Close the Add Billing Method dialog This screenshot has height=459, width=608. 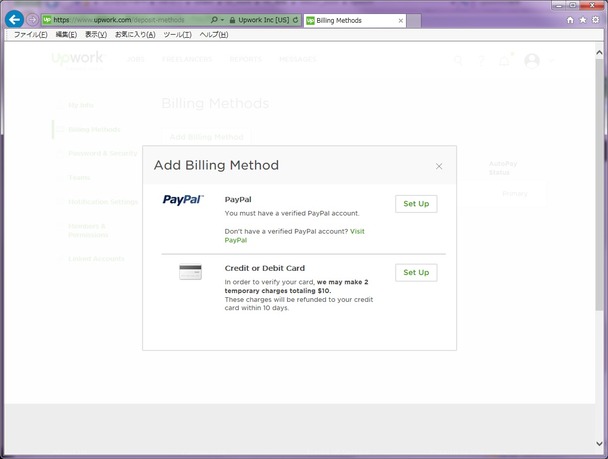(x=439, y=166)
